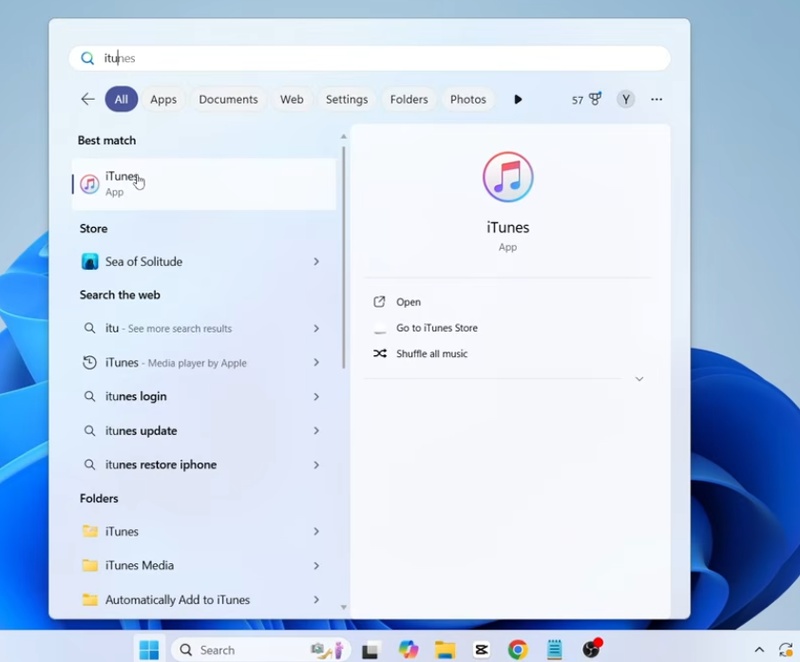The image size is (800, 662).
Task: Click the iTunes folder's yellow folder icon
Action: coord(90,531)
